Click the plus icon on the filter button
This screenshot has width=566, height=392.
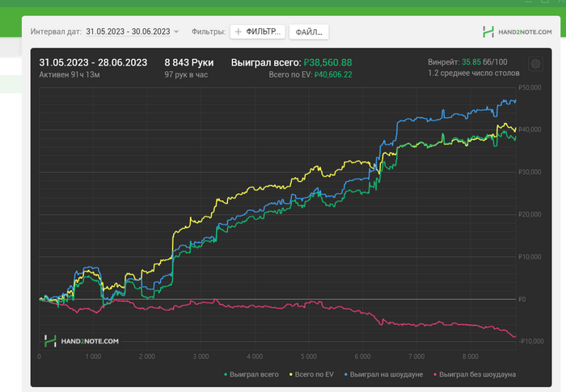point(239,32)
